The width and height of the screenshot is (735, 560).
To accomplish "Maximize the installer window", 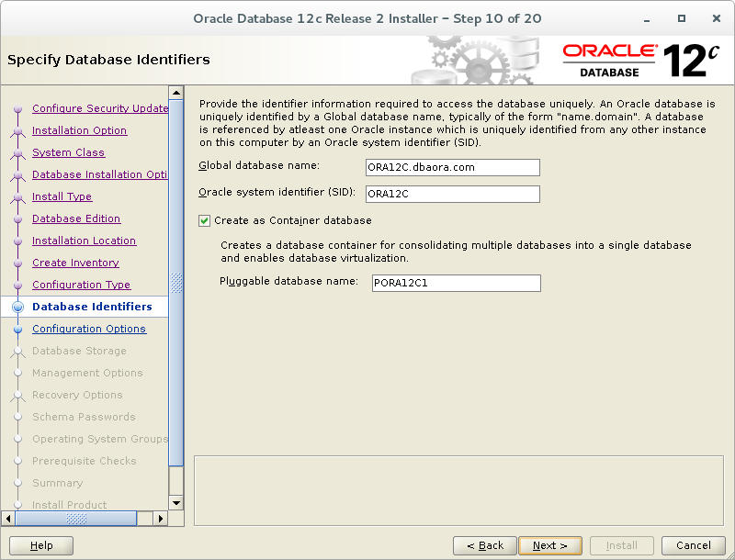I will [682, 18].
